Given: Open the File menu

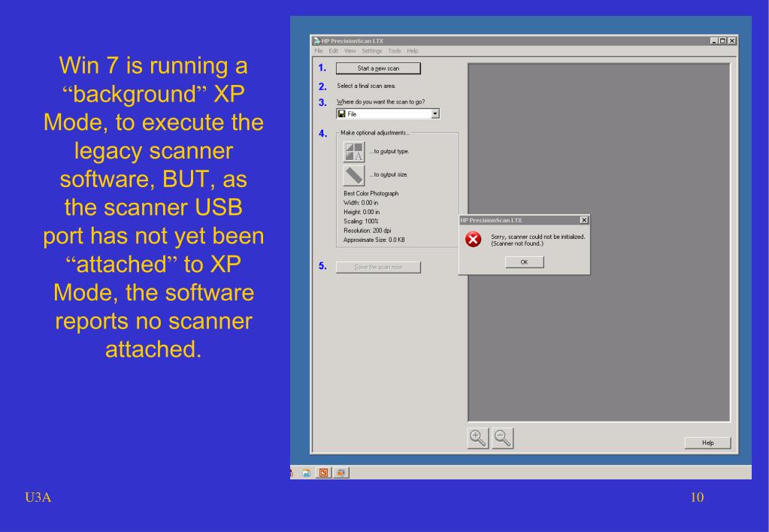Looking at the screenshot, I should coord(319,51).
